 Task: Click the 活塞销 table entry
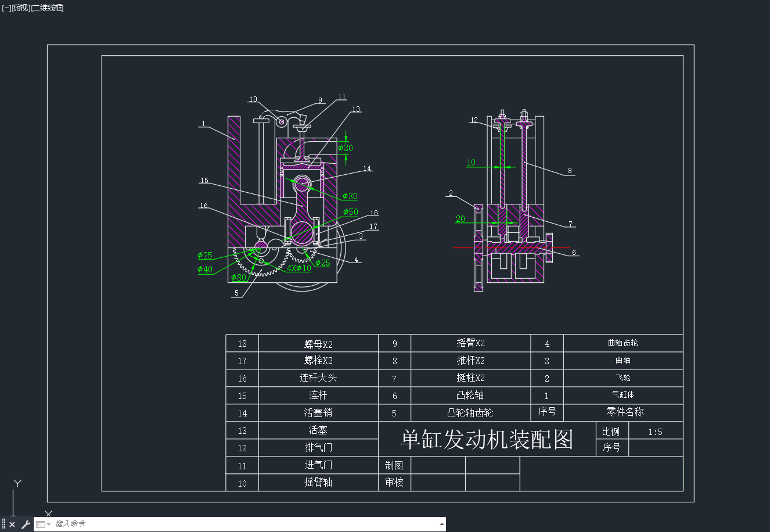[318, 413]
